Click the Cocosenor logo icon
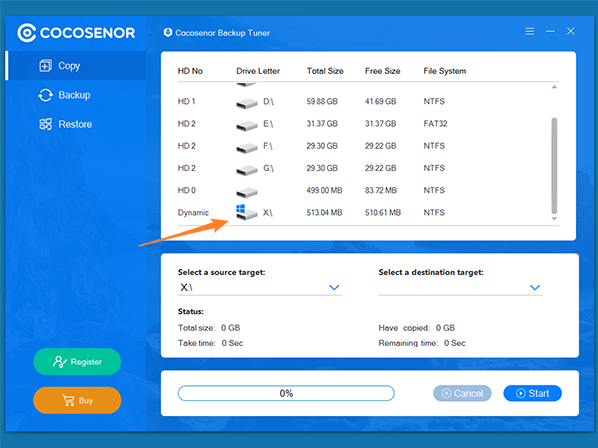598x448 pixels. click(x=26, y=33)
